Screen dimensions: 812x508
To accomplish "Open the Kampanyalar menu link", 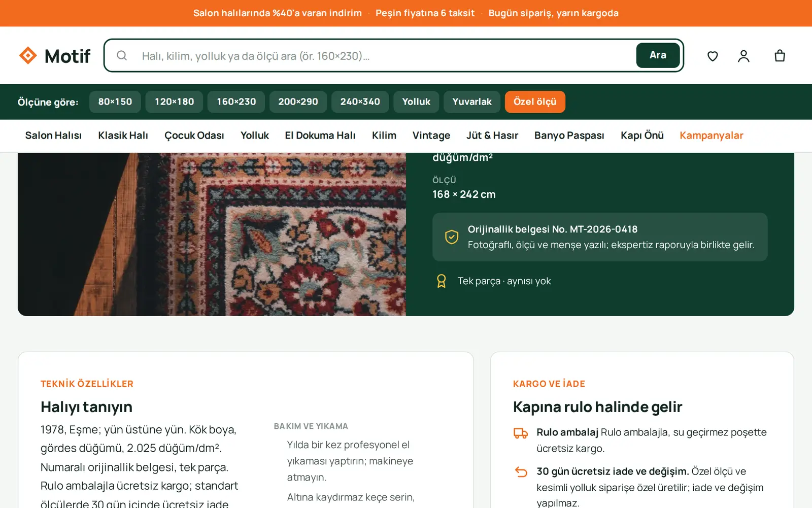I will [x=712, y=136].
